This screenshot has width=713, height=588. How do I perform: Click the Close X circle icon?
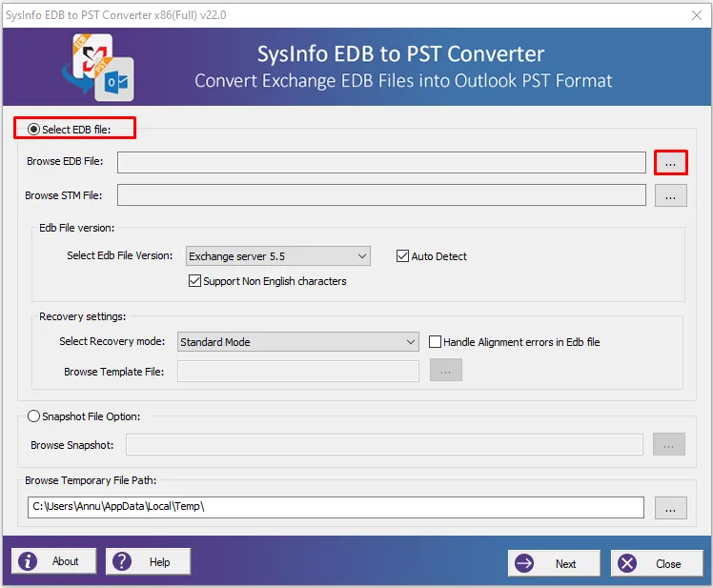(627, 563)
